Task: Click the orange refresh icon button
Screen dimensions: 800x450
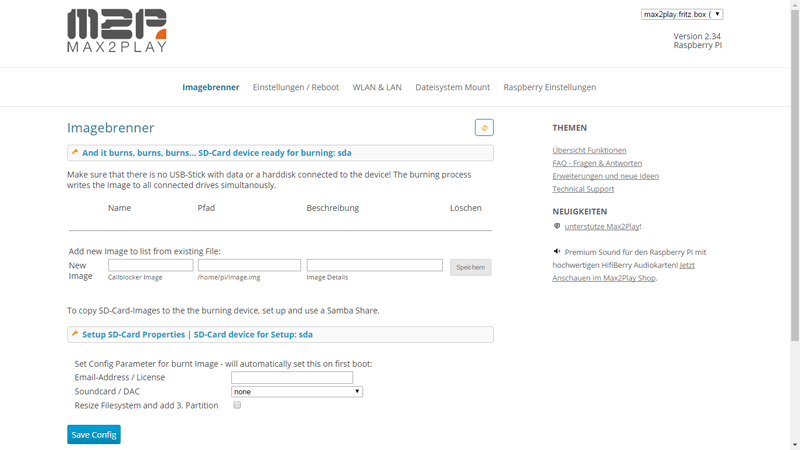Action: pyautogui.click(x=484, y=128)
